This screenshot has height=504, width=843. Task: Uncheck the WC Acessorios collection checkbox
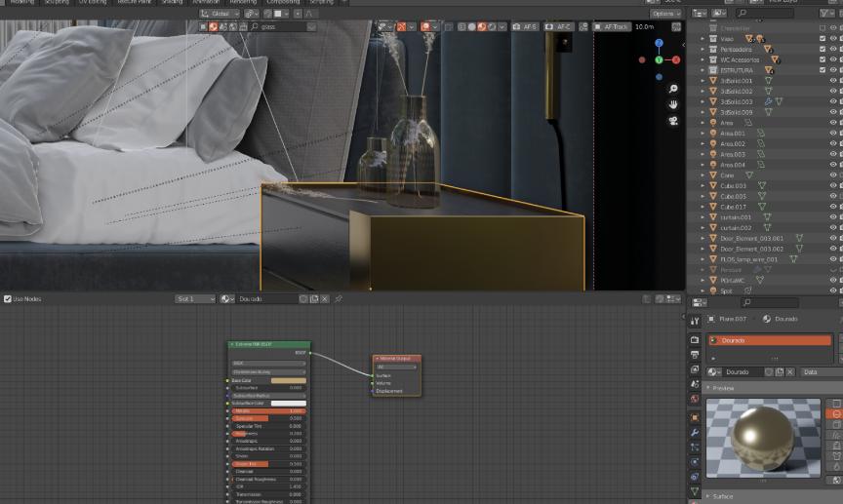pyautogui.click(x=823, y=59)
